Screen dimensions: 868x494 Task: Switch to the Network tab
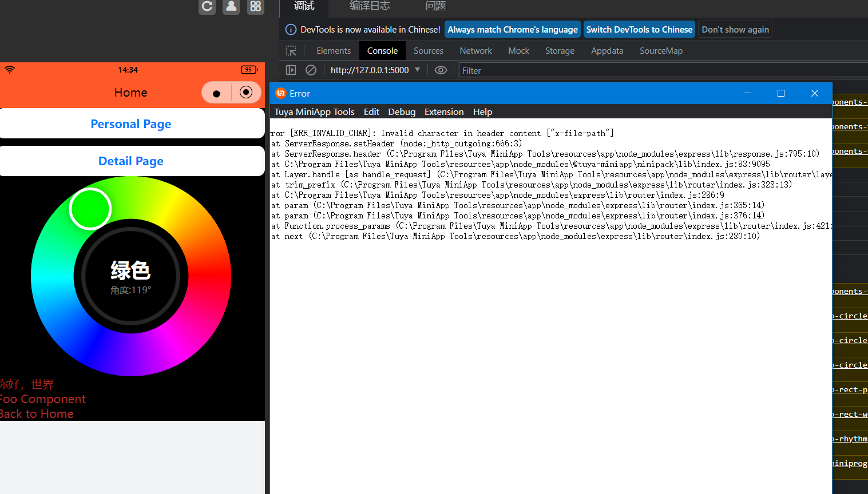[x=475, y=51]
